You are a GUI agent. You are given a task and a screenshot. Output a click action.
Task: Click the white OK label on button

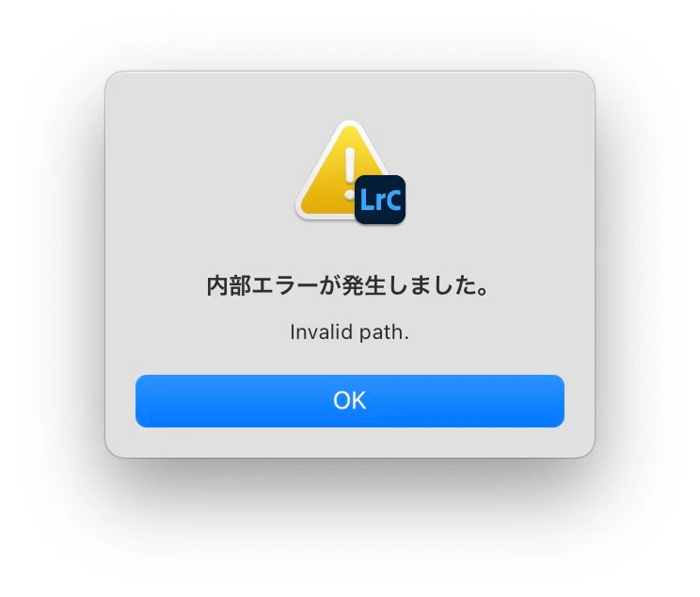pyautogui.click(x=350, y=400)
